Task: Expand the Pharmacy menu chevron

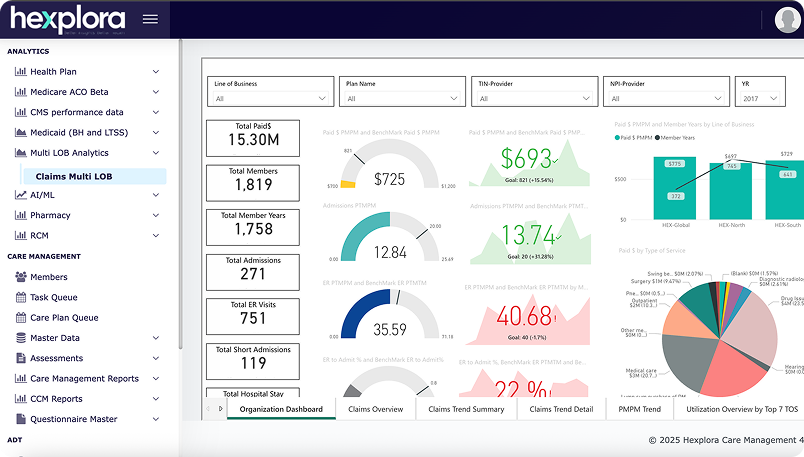Action: pyautogui.click(x=156, y=216)
